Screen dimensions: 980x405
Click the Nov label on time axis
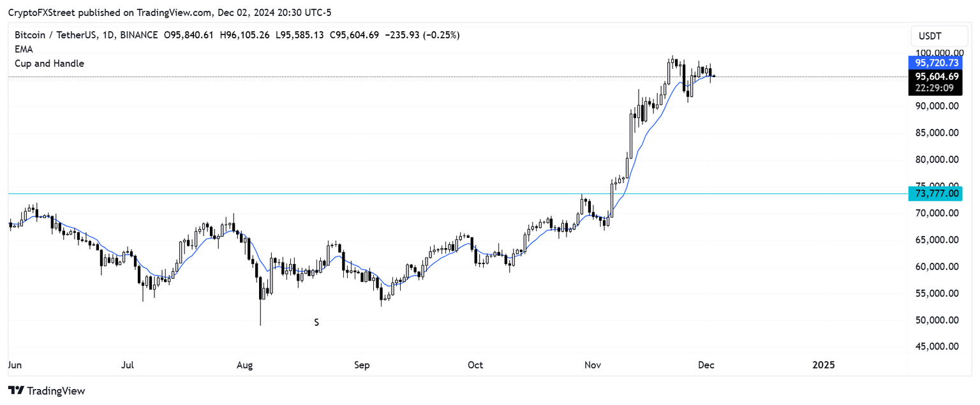point(593,365)
